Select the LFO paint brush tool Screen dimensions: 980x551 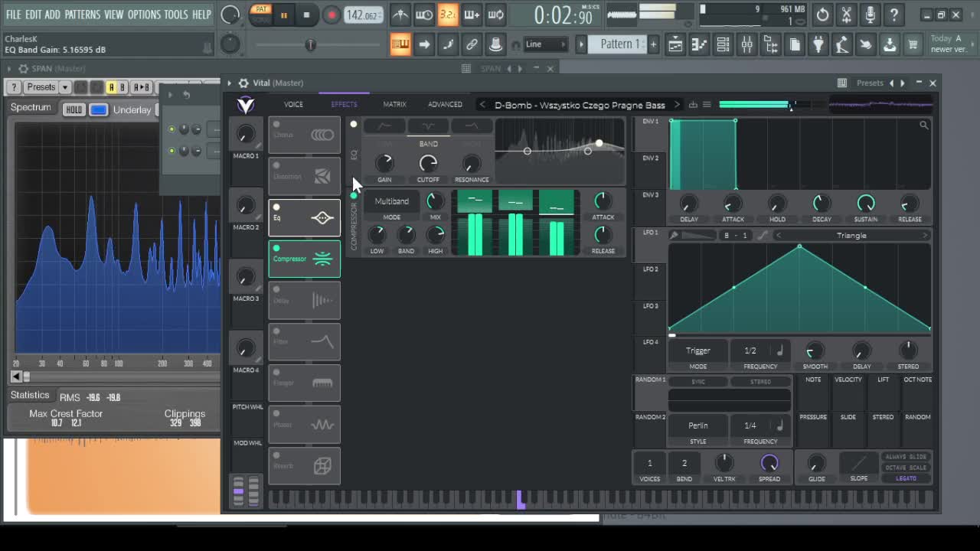click(x=674, y=235)
